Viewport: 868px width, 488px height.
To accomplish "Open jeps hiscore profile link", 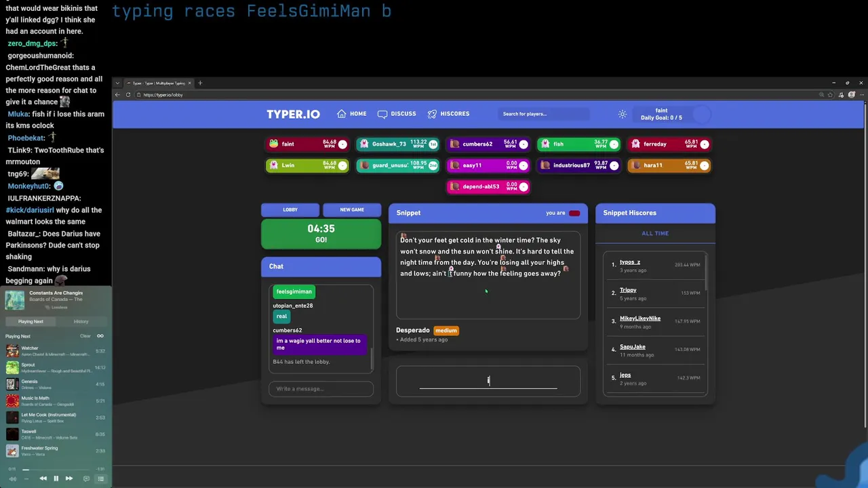I will [x=625, y=375].
